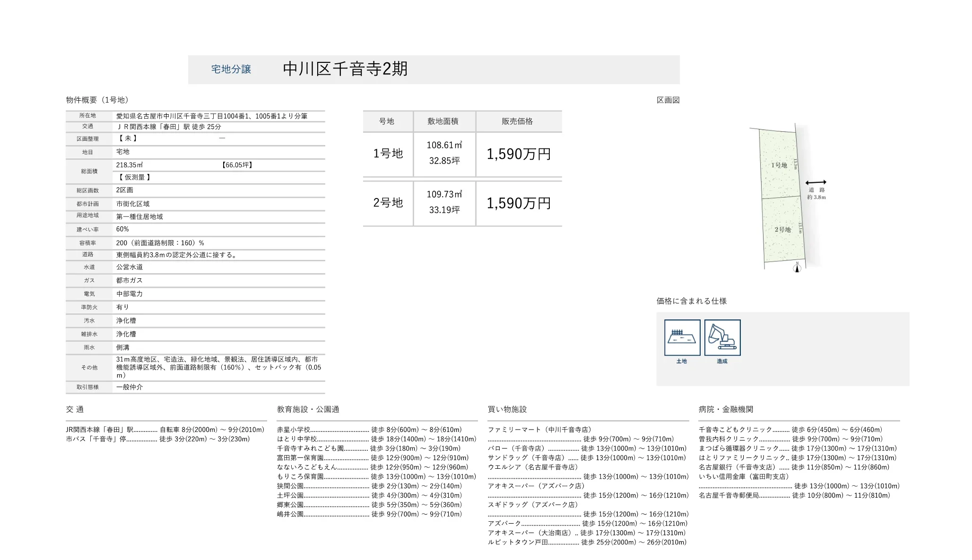
Task: Click the 31m高度地区 other-notes text
Action: click(218, 367)
